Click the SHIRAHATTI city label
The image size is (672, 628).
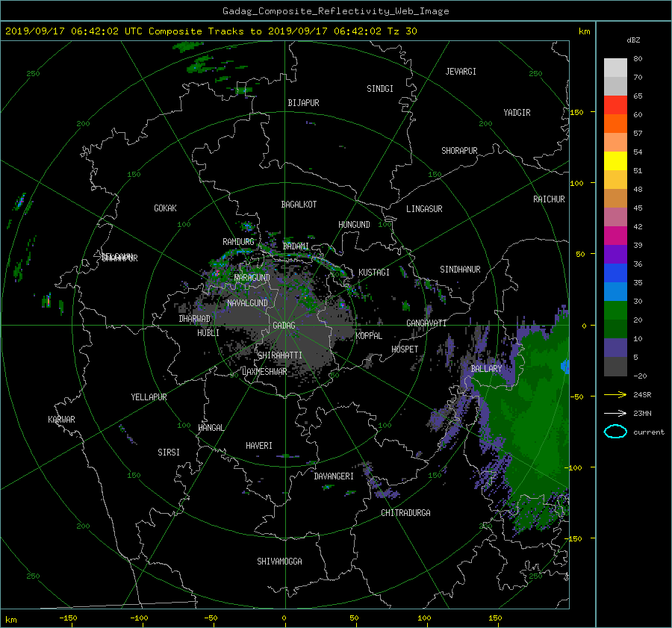(280, 355)
